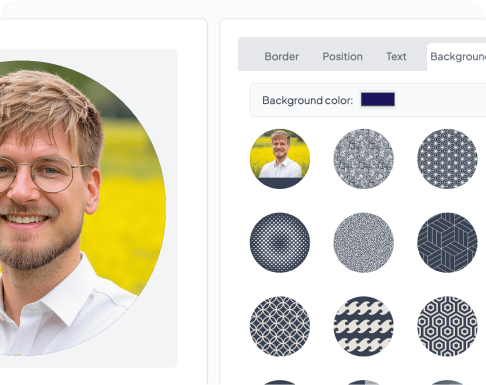Viewport: 486px width, 385px height.
Task: Select partially visible pattern in bottom-middle row
Action: (363, 382)
